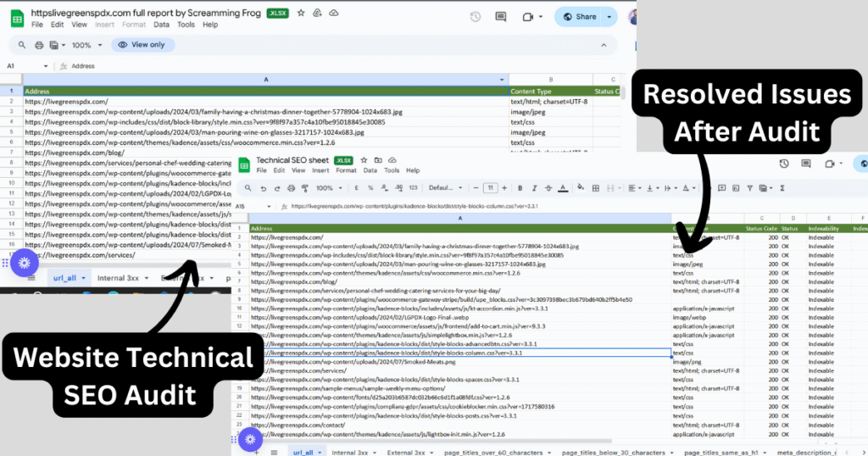Click the insert comment icon in Technical SEO sheet toolbar

click(x=721, y=188)
